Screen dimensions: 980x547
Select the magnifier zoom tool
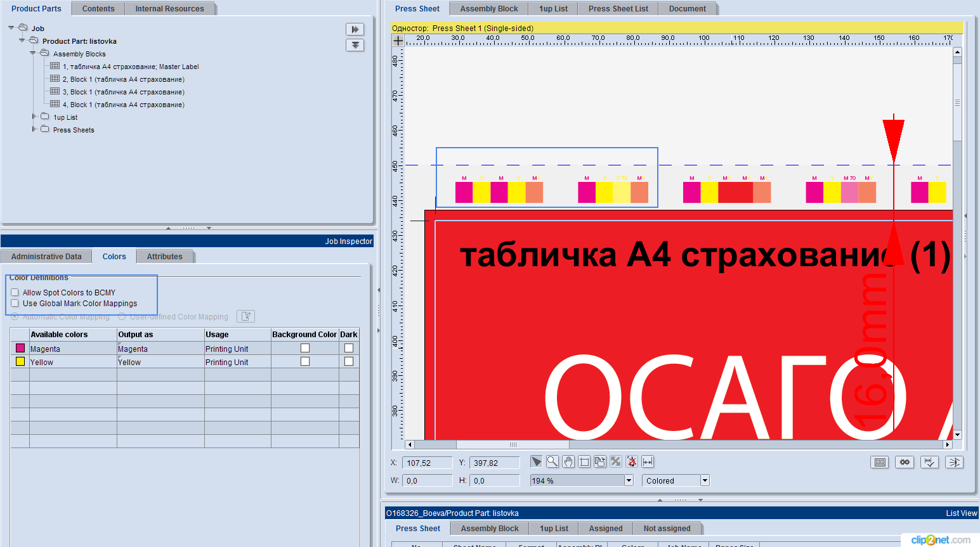tap(552, 462)
